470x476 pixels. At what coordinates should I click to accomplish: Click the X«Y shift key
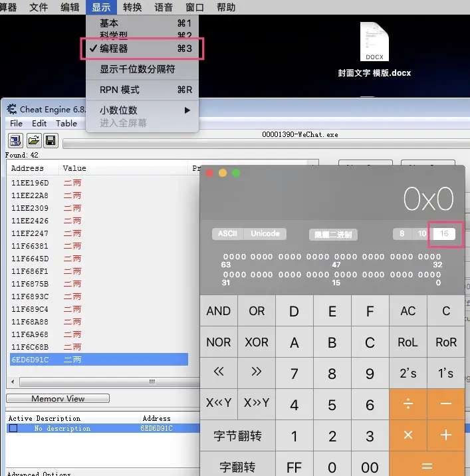219,404
